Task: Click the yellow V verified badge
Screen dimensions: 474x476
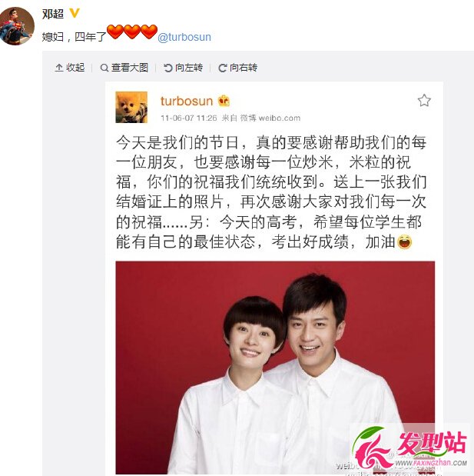Action: click(75, 13)
